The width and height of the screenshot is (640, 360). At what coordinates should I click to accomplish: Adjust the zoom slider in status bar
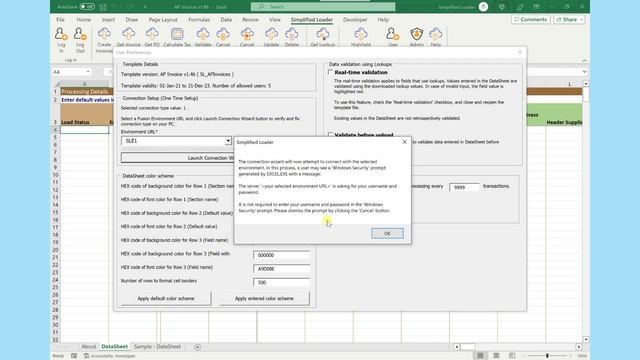(547, 356)
